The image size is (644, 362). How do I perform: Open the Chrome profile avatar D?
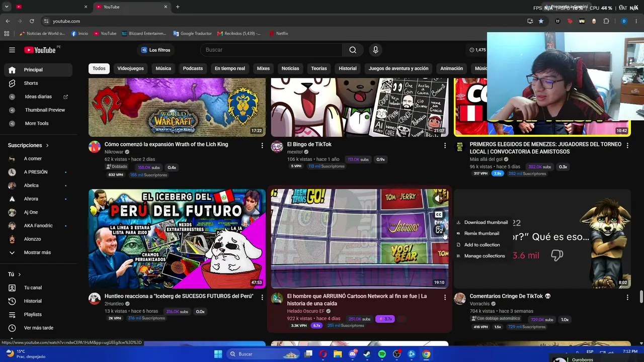point(624,21)
